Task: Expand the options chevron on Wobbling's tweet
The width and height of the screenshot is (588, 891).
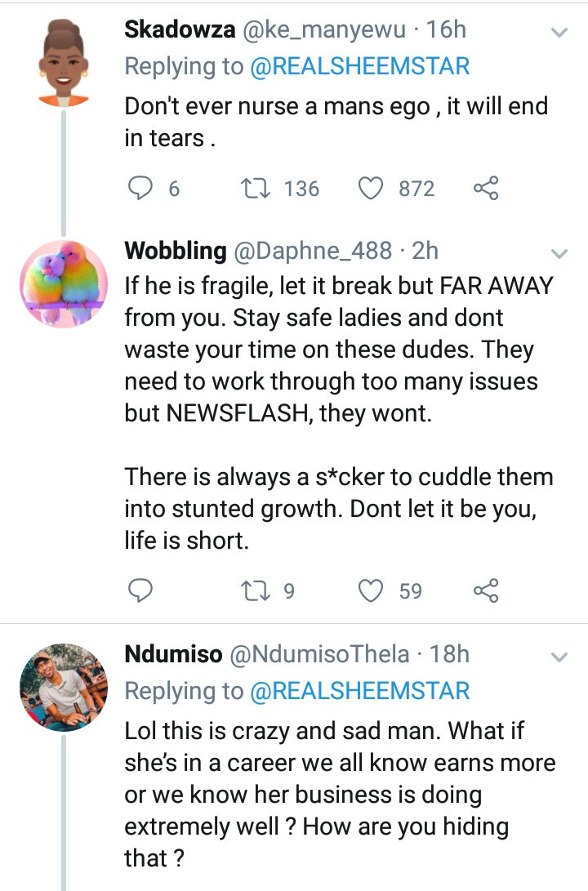Action: point(559,253)
